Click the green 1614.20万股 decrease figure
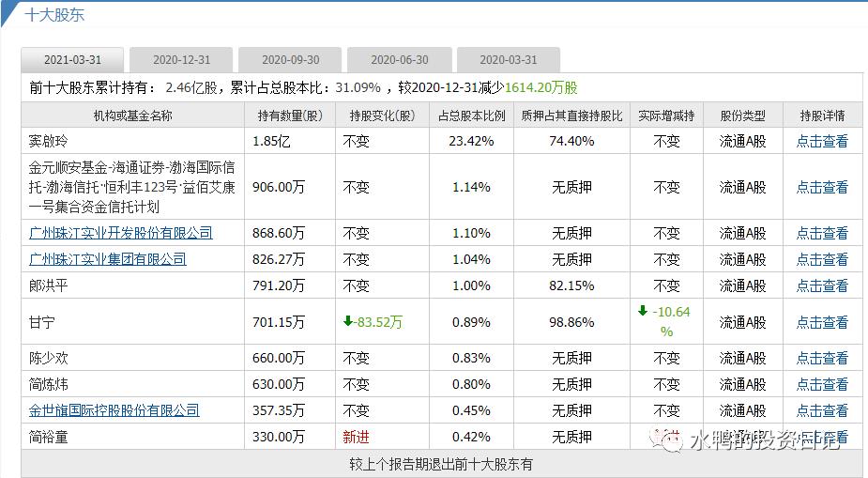The height and width of the screenshot is (478, 868). [x=541, y=87]
